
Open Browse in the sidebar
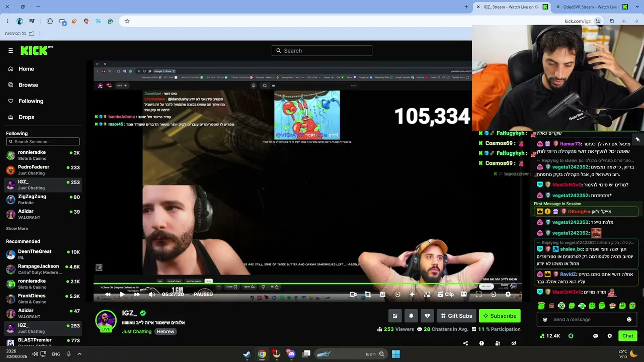coord(28,85)
